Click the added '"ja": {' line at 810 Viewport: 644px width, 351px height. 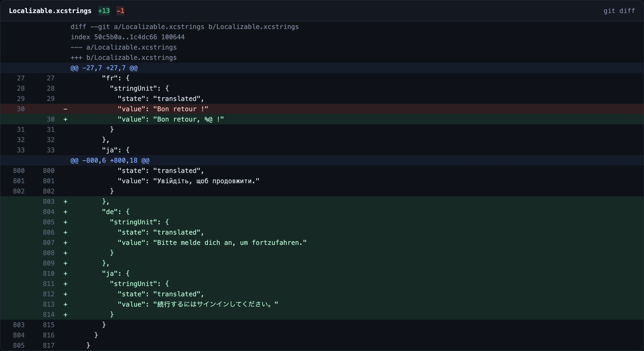click(322, 273)
